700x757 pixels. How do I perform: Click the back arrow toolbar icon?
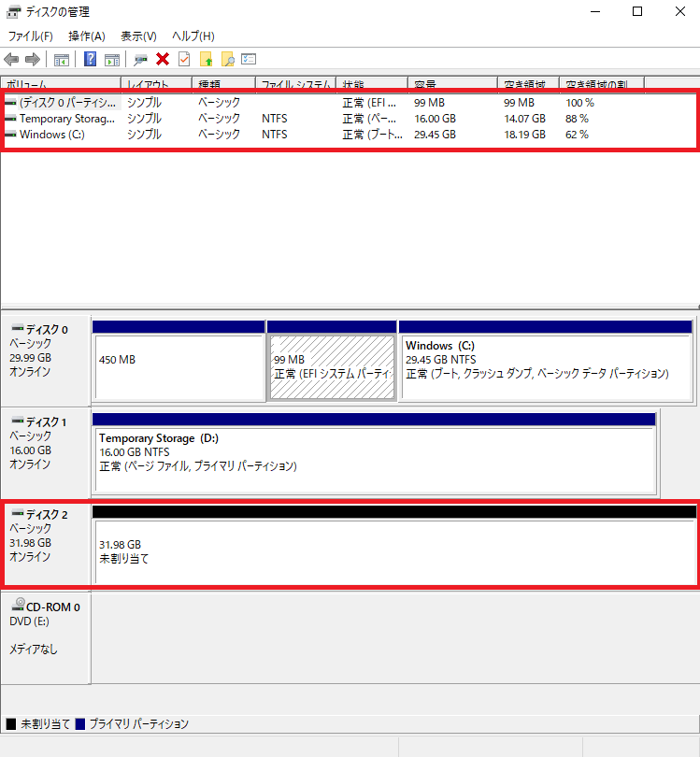pyautogui.click(x=12, y=60)
